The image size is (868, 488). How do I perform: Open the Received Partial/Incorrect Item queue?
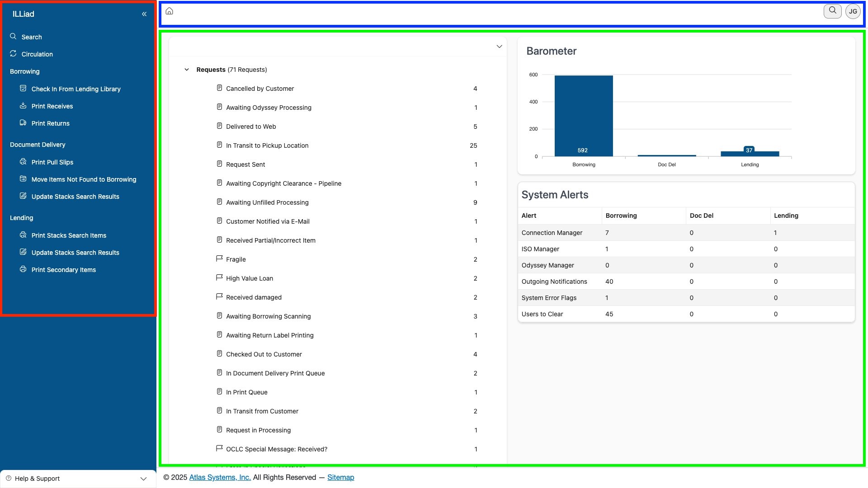point(271,240)
